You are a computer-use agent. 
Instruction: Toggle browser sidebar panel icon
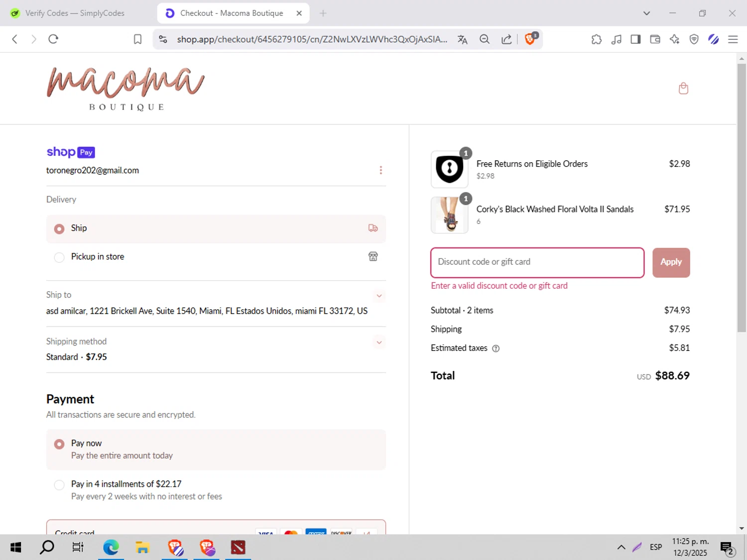pos(635,39)
